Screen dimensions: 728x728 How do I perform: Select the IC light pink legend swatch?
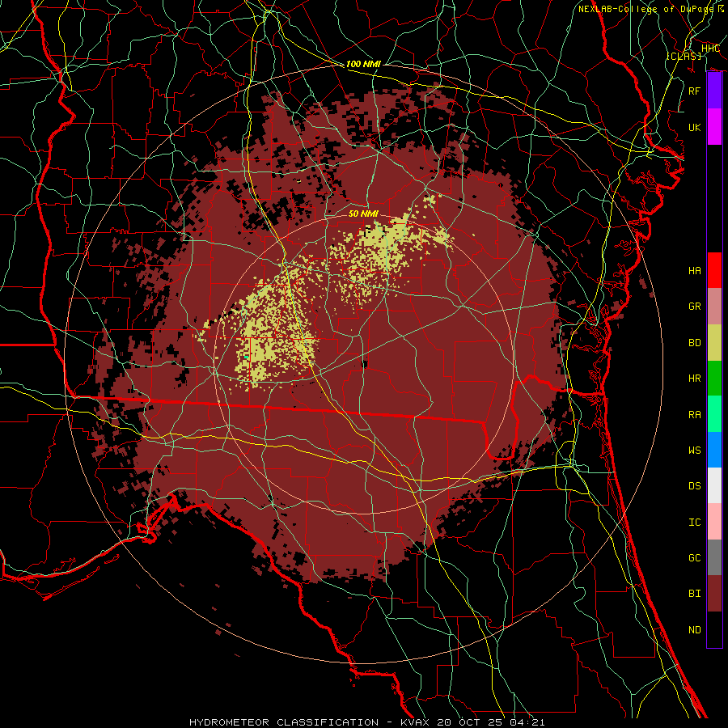click(714, 522)
